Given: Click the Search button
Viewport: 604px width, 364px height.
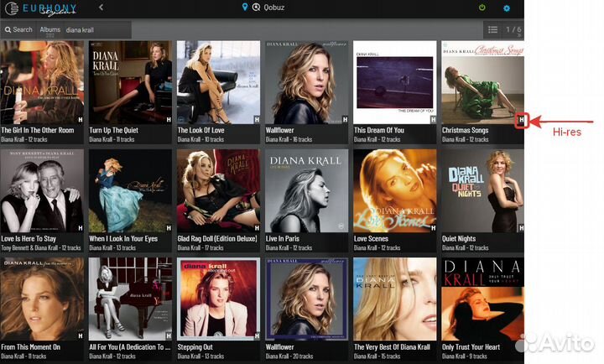Looking at the screenshot, I should click(x=18, y=29).
